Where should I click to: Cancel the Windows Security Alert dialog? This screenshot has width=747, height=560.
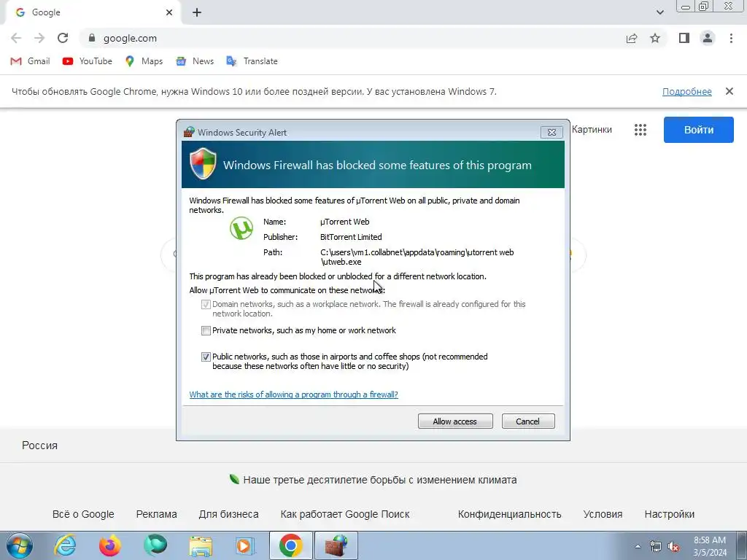(x=528, y=421)
